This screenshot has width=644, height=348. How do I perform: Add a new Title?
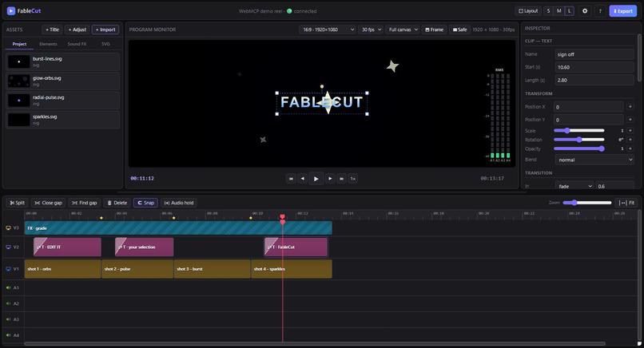pyautogui.click(x=52, y=30)
